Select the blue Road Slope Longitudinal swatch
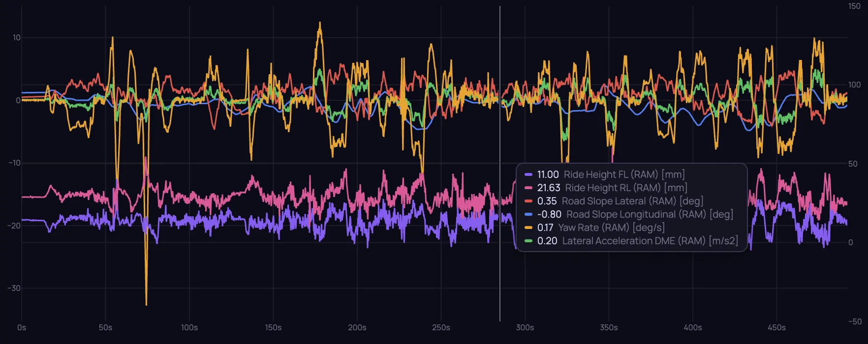Image resolution: width=868 pixels, height=344 pixels. pos(528,214)
